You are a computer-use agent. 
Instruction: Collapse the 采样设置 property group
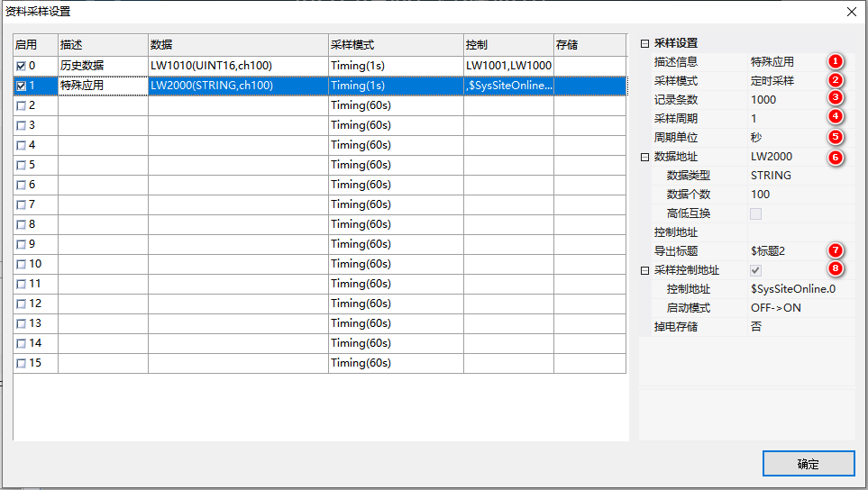coord(644,43)
